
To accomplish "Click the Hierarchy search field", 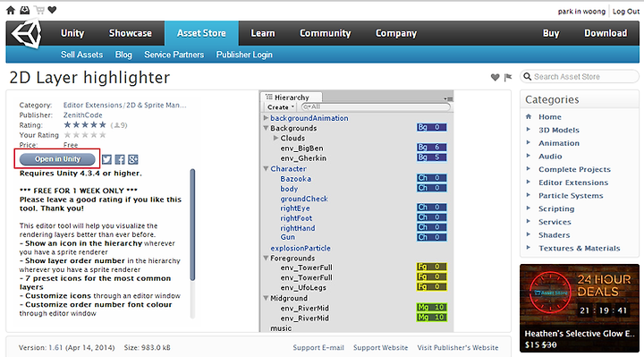I will pyautogui.click(x=376, y=106).
